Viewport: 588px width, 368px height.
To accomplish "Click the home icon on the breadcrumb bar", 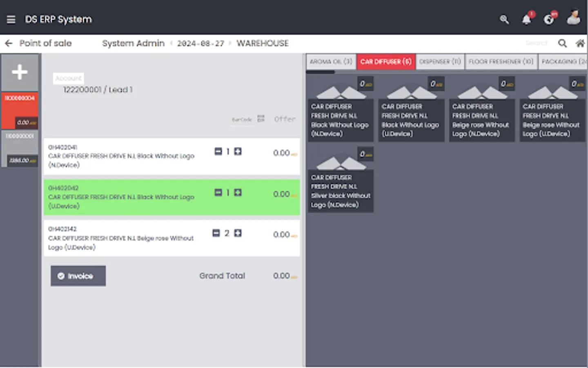I will pos(580,43).
